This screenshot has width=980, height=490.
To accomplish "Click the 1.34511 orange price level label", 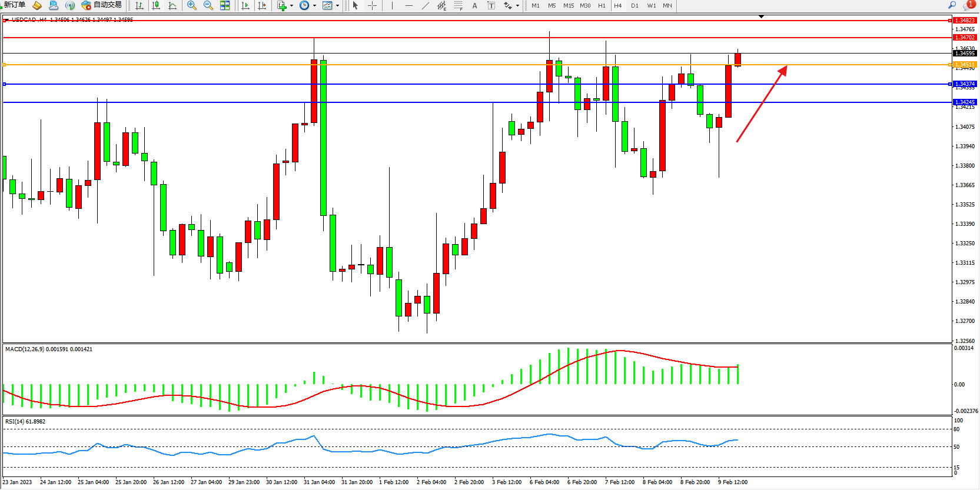I will tap(965, 65).
